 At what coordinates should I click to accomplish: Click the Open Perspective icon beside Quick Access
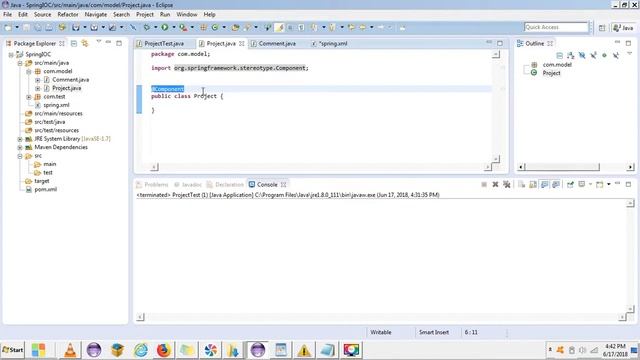click(602, 28)
